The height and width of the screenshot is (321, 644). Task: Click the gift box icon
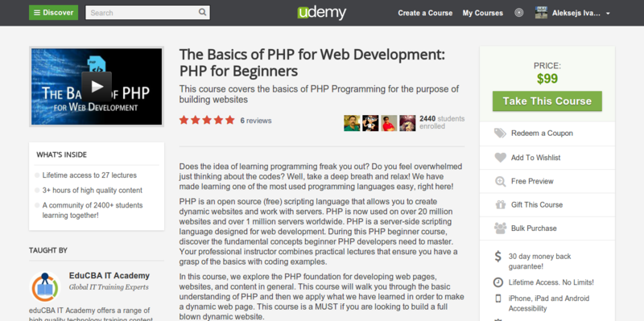500,204
